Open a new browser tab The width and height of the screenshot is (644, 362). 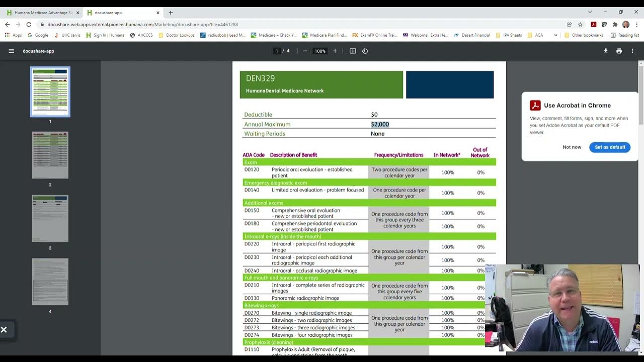tap(171, 13)
